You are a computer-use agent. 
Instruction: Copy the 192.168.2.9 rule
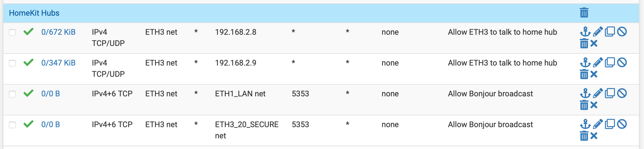tap(610, 62)
